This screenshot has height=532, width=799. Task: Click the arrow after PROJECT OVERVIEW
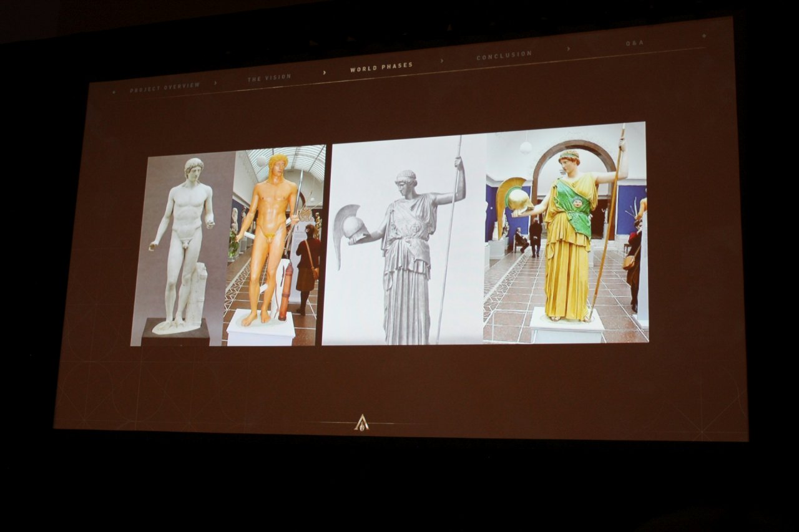click(215, 82)
